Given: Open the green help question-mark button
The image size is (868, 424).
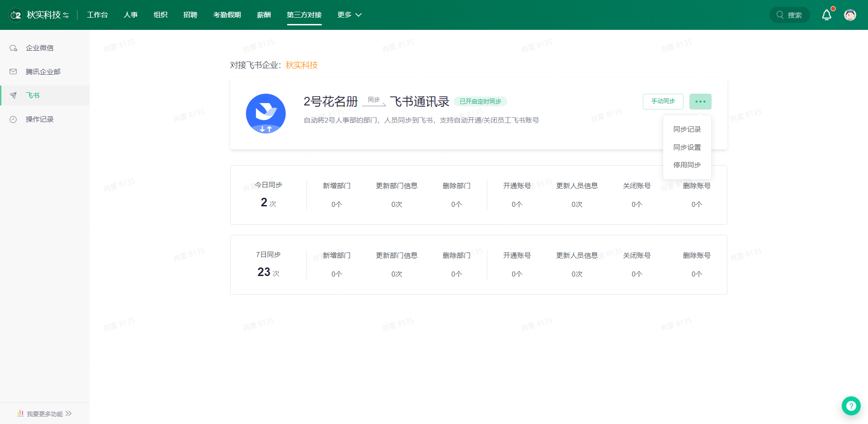Looking at the screenshot, I should point(851,406).
